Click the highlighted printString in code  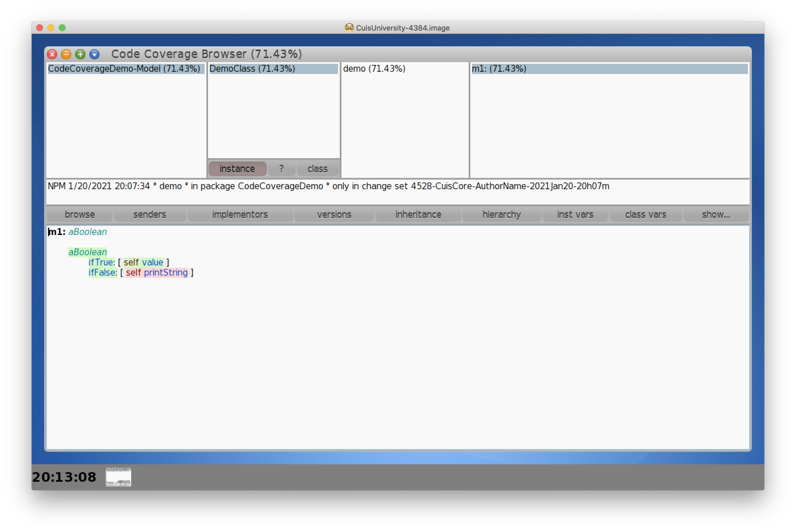coord(166,272)
